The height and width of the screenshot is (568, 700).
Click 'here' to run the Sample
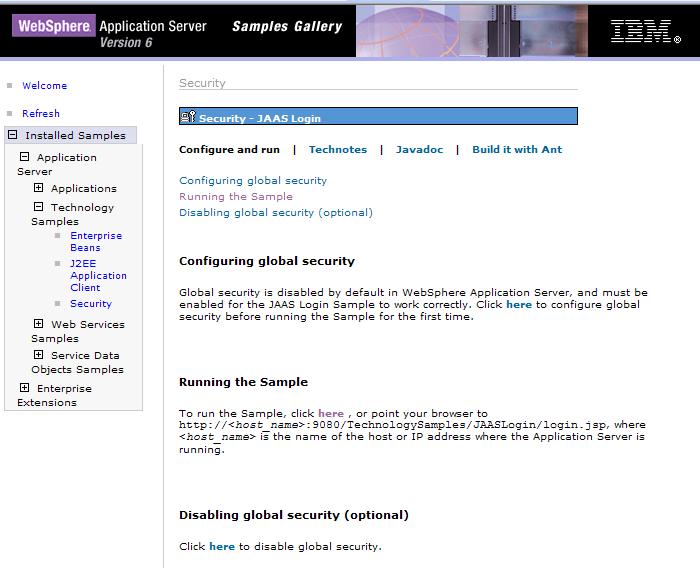click(331, 413)
